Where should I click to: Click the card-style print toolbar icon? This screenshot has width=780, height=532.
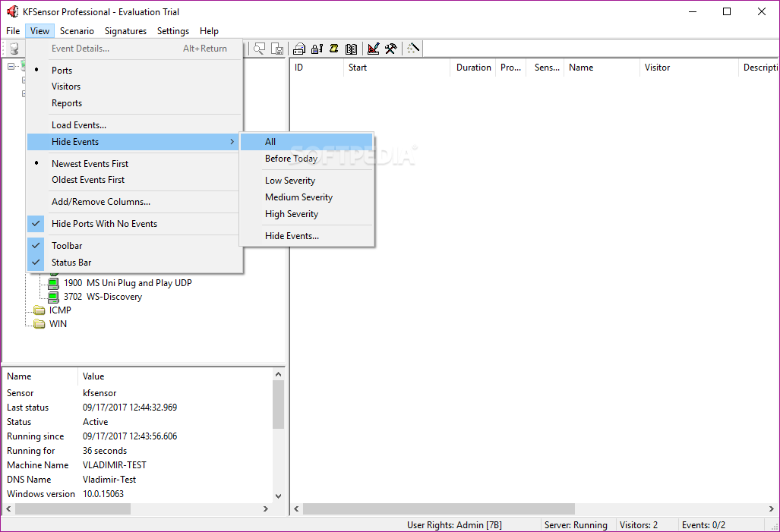[x=299, y=49]
